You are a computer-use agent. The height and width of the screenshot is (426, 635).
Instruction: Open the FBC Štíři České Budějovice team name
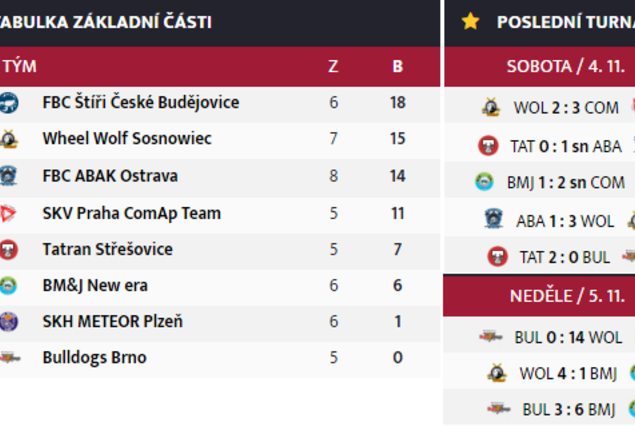[x=141, y=102]
